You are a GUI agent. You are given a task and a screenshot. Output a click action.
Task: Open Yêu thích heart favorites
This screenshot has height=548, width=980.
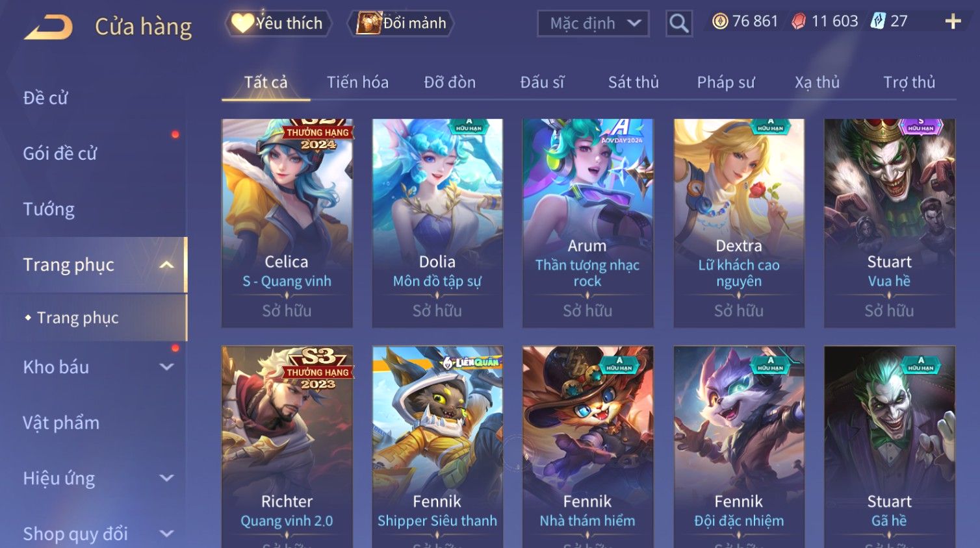click(x=278, y=23)
